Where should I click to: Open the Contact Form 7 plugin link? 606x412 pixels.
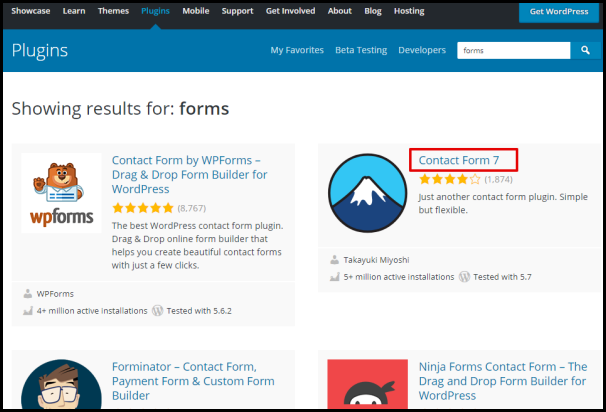(459, 160)
